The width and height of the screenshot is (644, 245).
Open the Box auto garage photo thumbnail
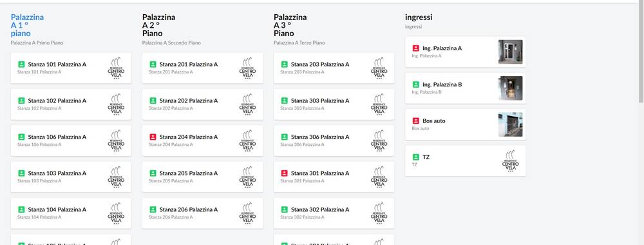pos(511,124)
